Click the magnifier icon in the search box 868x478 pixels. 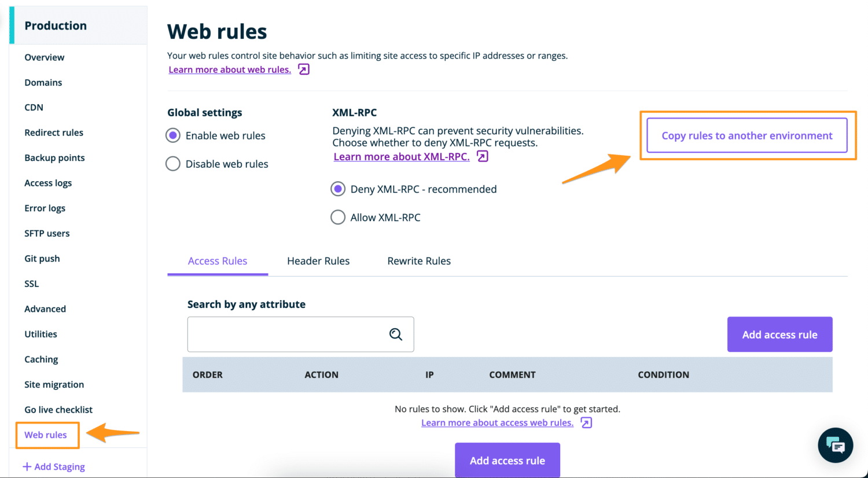pyautogui.click(x=396, y=334)
